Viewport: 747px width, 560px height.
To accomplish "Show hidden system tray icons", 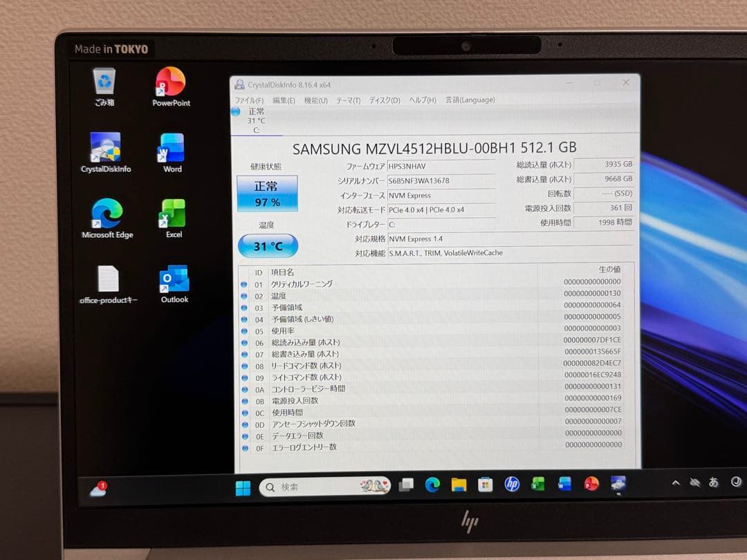I will coord(676,483).
